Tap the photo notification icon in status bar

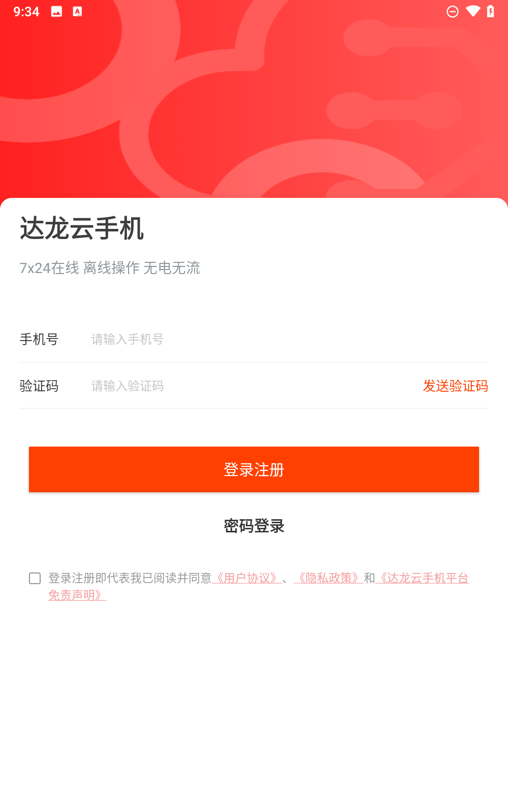click(x=56, y=12)
